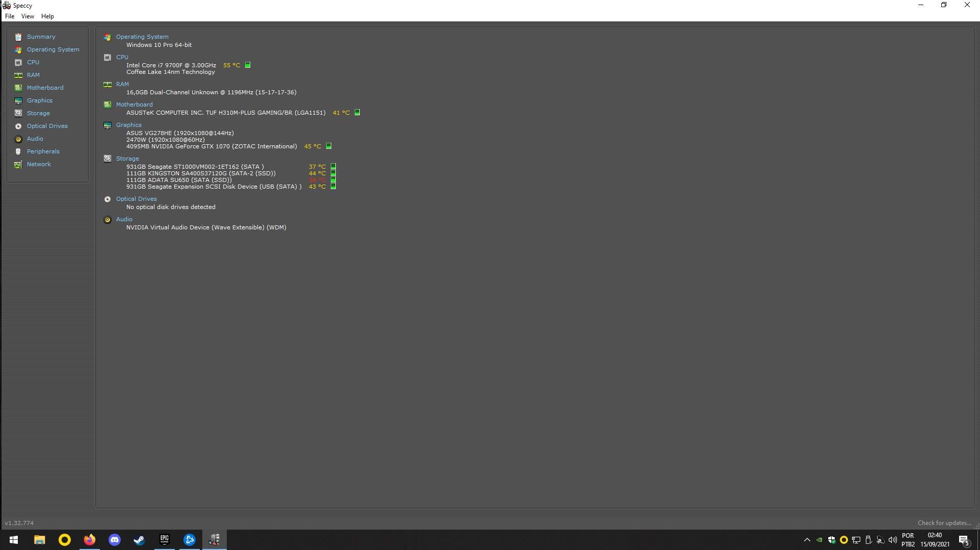Click the Summary sidebar icon
This screenshot has width=980, height=550.
click(x=18, y=37)
